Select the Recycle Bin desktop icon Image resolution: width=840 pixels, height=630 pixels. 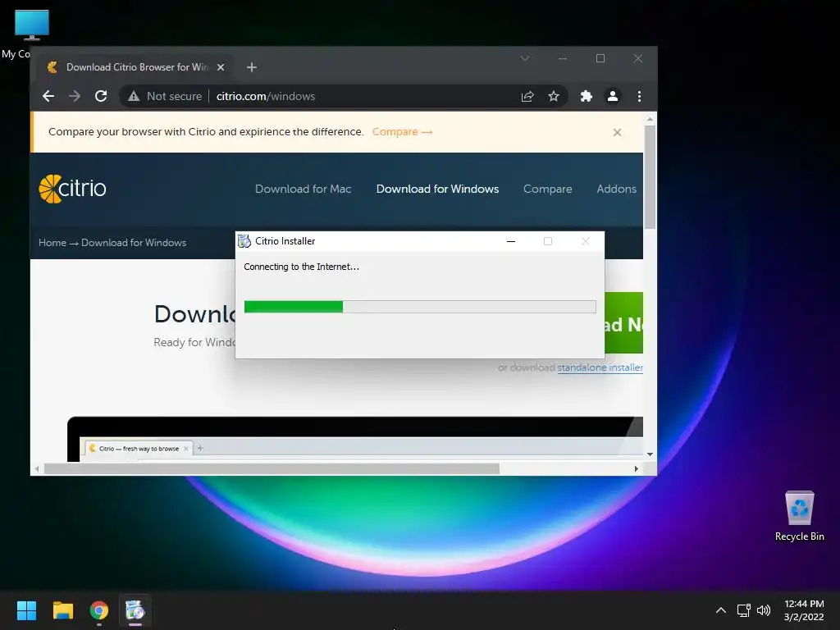tap(799, 516)
